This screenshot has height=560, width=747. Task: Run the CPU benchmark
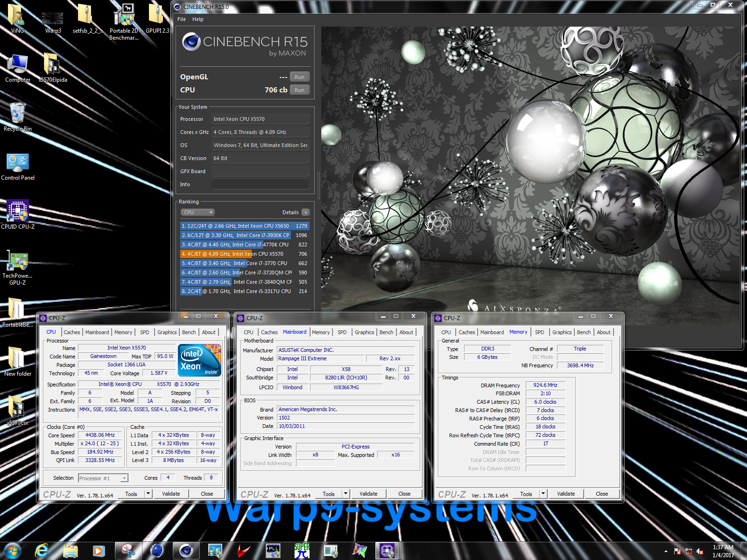coord(300,90)
